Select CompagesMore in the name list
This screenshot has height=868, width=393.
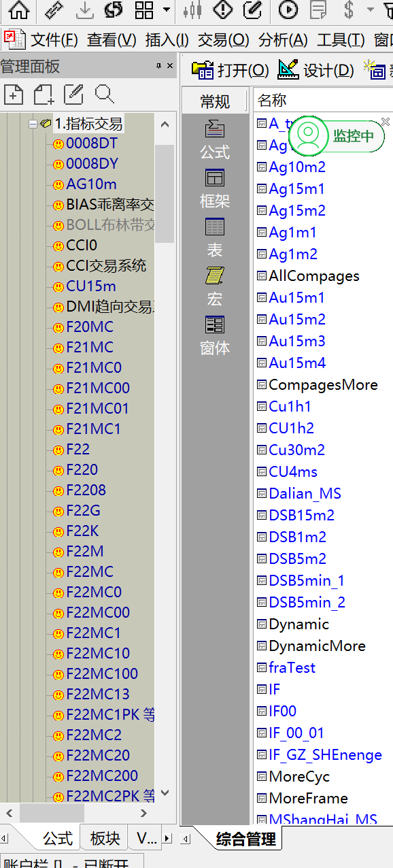coord(323,384)
